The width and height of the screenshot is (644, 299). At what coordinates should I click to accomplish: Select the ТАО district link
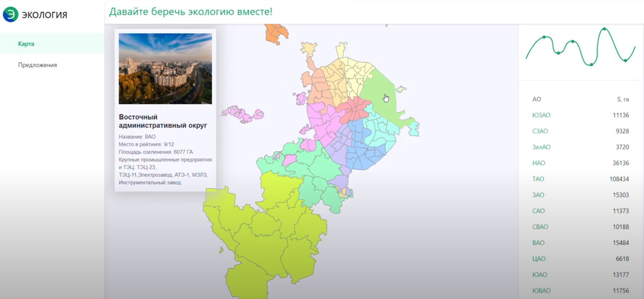click(x=538, y=179)
